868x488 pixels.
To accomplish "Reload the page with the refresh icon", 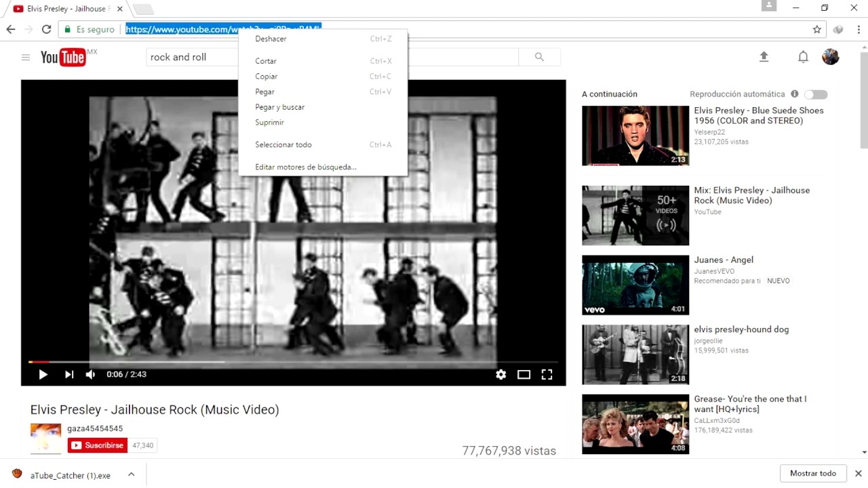I will (x=46, y=29).
